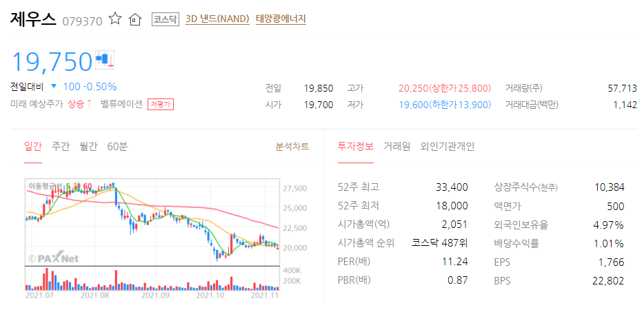This screenshot has height=312, width=644.
Task: Click low price 19,600(하한가 13,900)
Action: tap(445, 105)
